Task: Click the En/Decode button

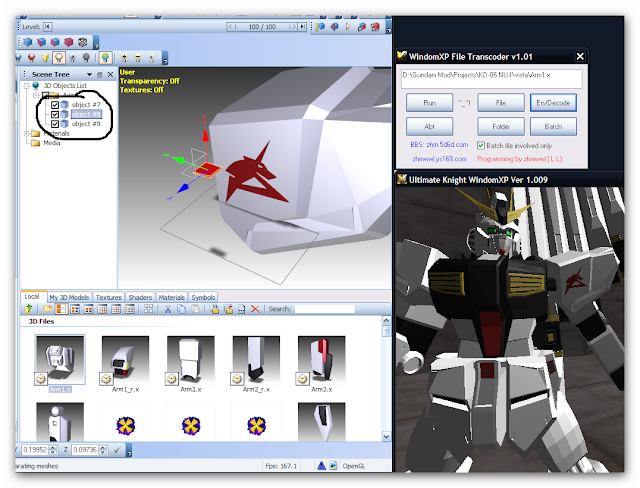Action: click(553, 103)
